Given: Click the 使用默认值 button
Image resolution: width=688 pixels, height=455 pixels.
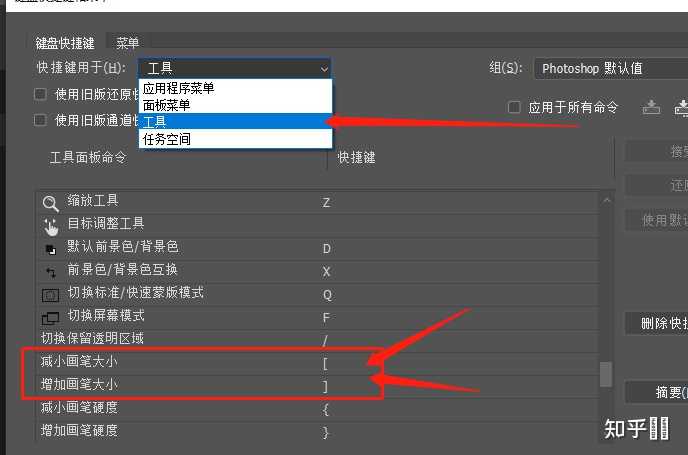Looking at the screenshot, I should (656, 220).
